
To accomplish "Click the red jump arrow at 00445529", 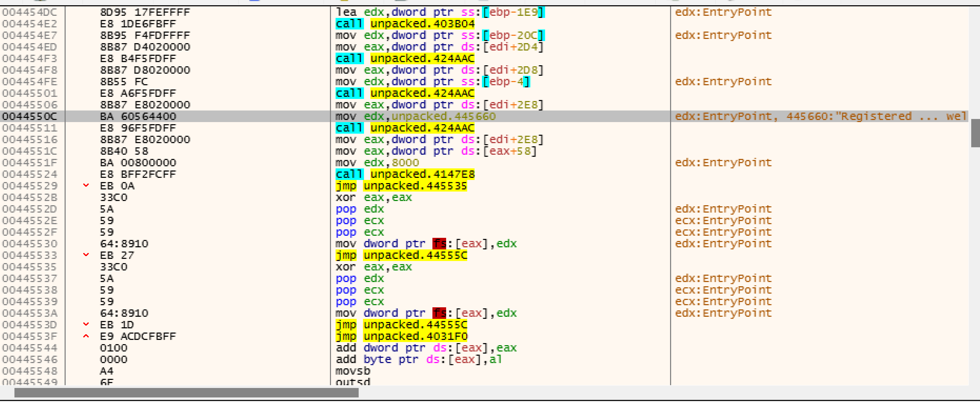I will (86, 186).
